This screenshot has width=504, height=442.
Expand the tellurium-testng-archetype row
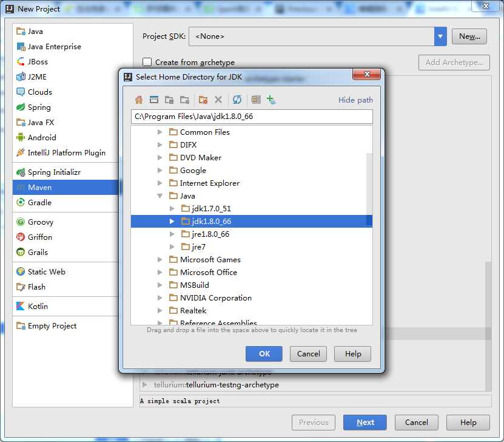pyautogui.click(x=144, y=385)
